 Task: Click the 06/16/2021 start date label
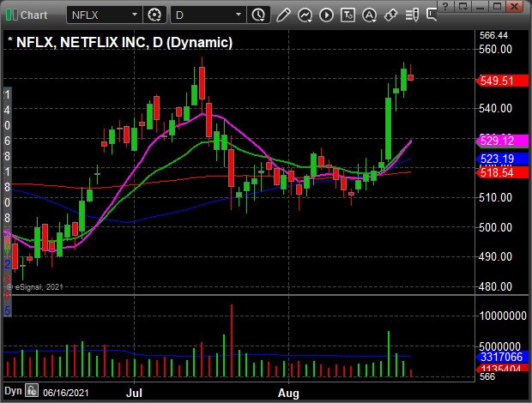point(65,393)
